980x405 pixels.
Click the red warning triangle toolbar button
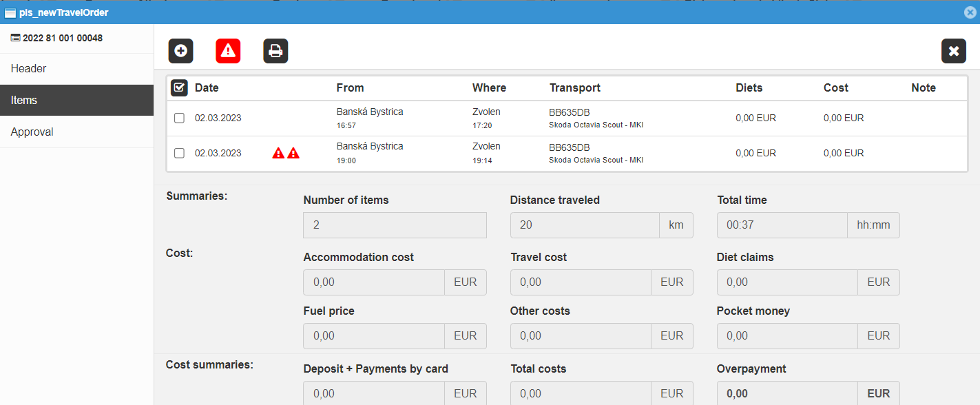point(228,51)
